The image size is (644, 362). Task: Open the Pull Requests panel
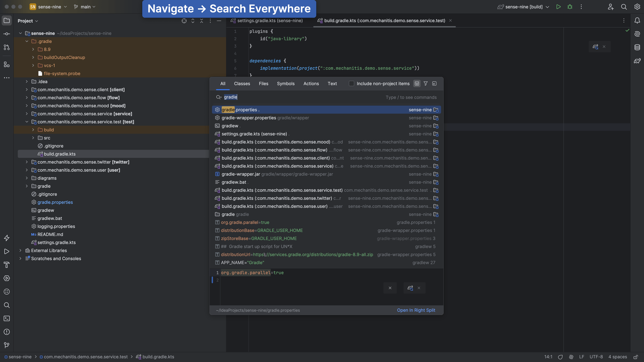pos(7,47)
